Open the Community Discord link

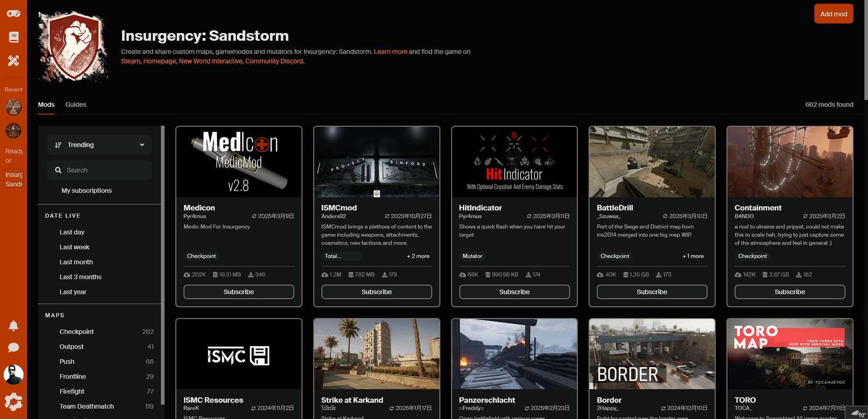click(x=274, y=61)
